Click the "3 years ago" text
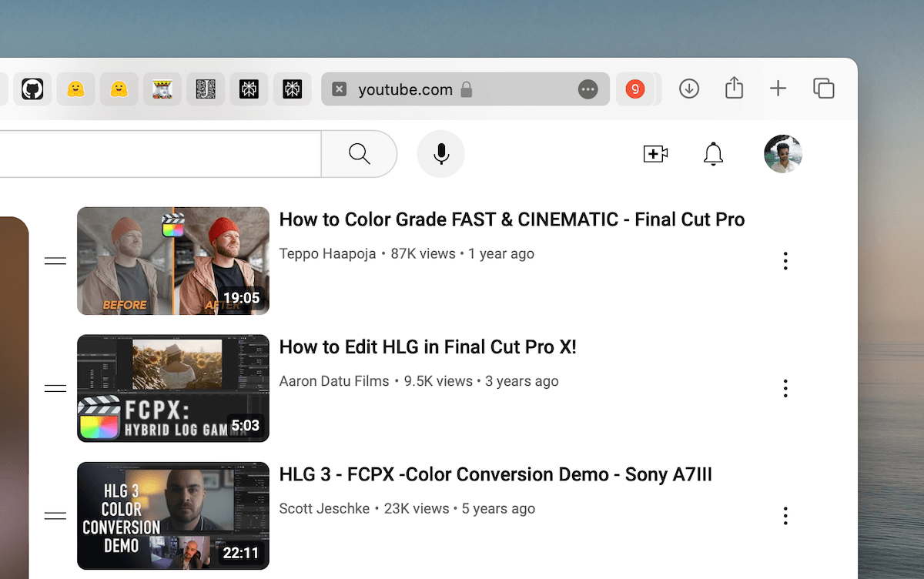 click(522, 381)
